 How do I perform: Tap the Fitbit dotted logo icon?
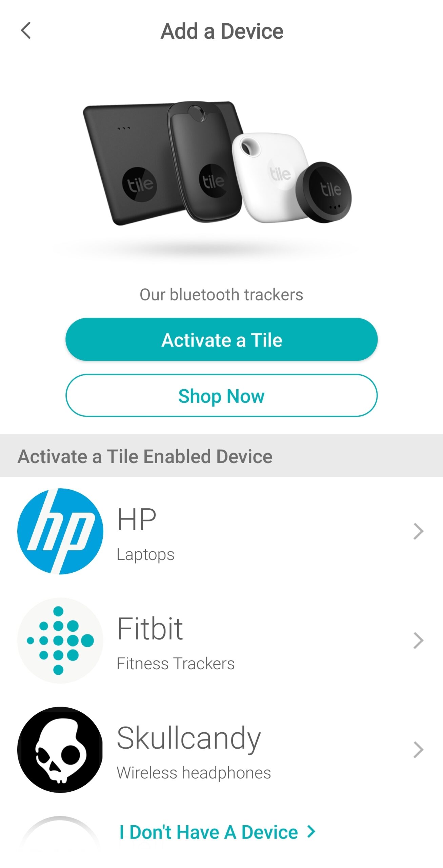click(60, 640)
